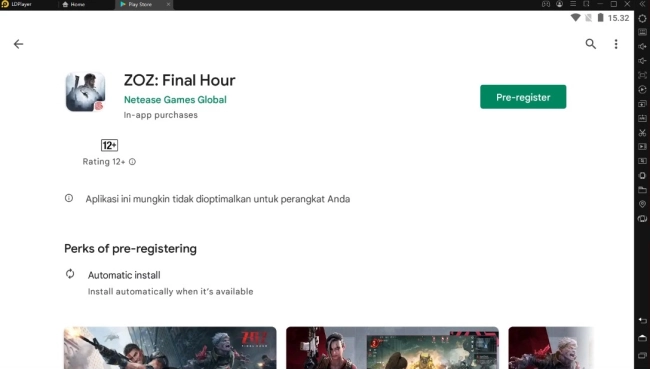
Task: Click the 12+ content rating badge
Action: point(109,145)
